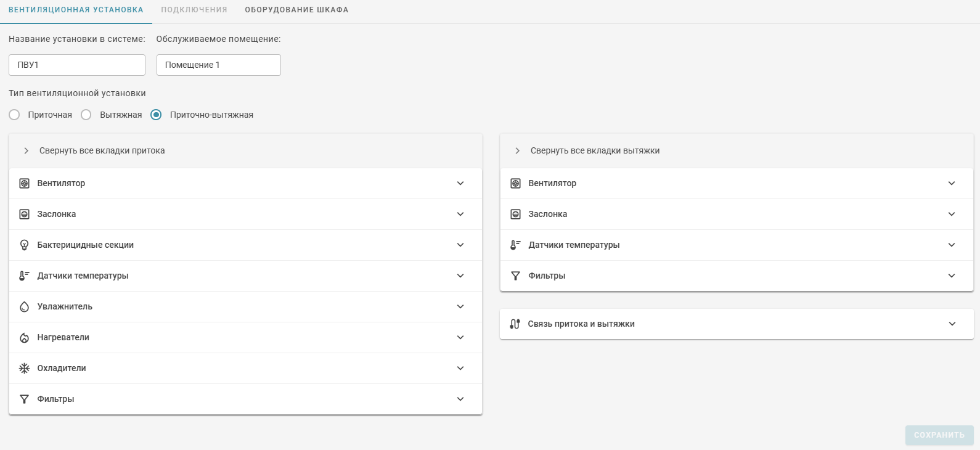This screenshot has height=450, width=980.
Task: Open the Подключения tab
Action: (x=194, y=10)
